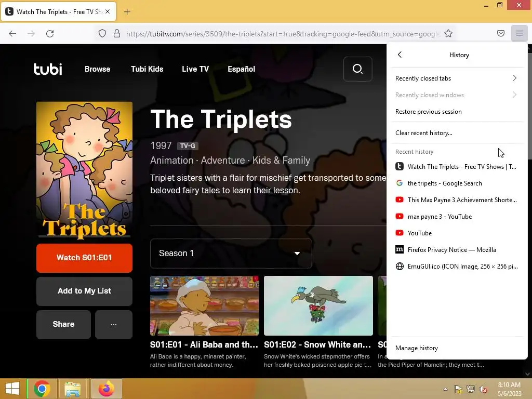532x399 pixels.
Task: Click the S01:E02 Snow White episode title
Action: point(317,345)
